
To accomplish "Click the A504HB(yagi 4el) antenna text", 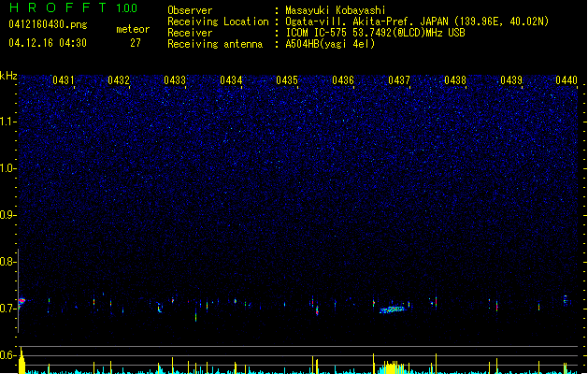I will pyautogui.click(x=330, y=44).
